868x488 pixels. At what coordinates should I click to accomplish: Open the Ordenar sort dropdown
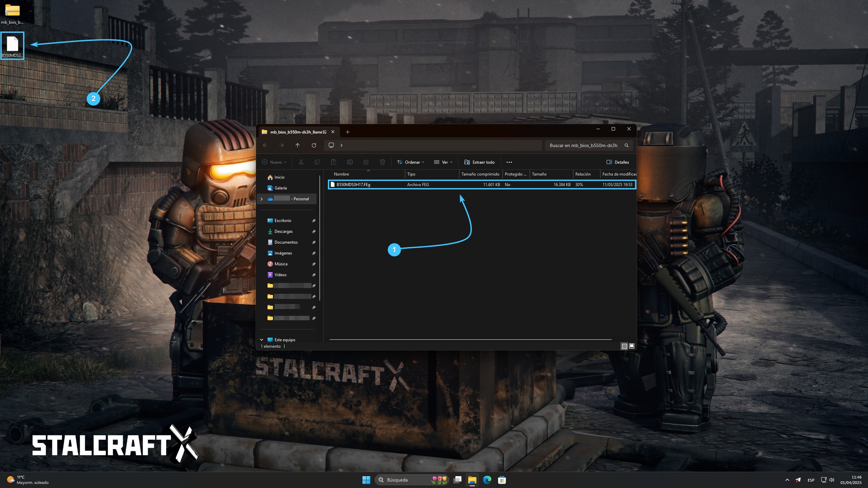(411, 162)
